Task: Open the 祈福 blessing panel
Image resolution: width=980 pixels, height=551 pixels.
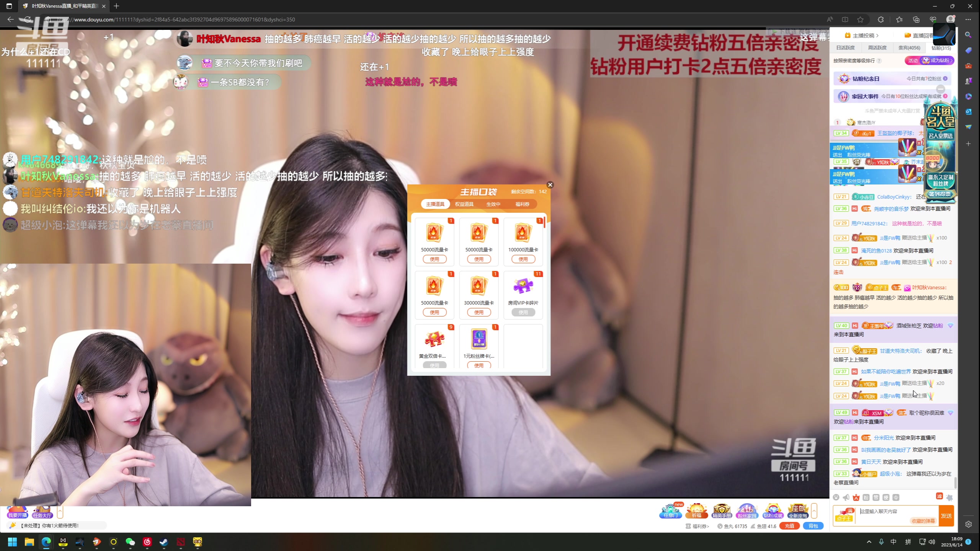Action: (x=696, y=510)
